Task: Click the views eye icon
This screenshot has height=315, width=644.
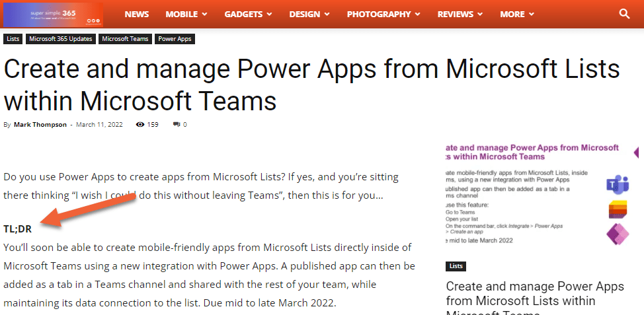Action: click(x=140, y=124)
